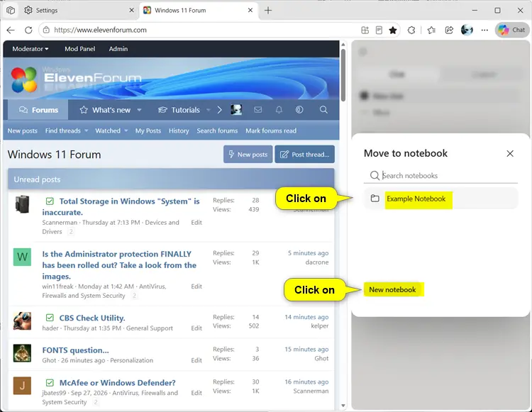
Task: Click Scannerman's avatar thumbnail
Action: [x=23, y=204]
